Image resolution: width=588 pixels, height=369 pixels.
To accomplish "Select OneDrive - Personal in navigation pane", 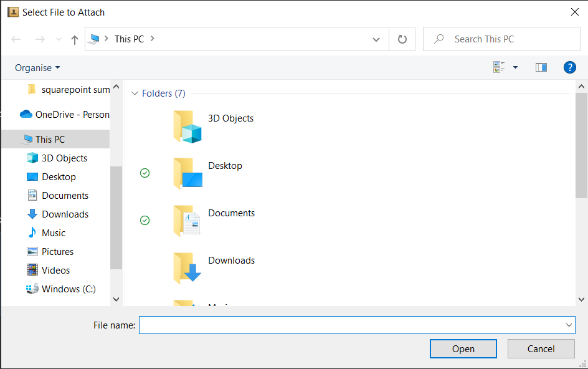I will (65, 115).
